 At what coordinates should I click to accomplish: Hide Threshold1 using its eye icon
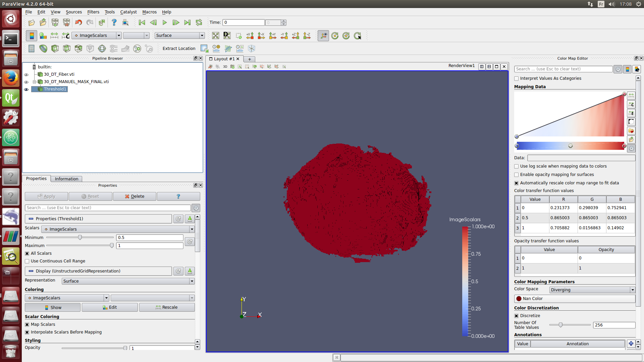tap(26, 89)
